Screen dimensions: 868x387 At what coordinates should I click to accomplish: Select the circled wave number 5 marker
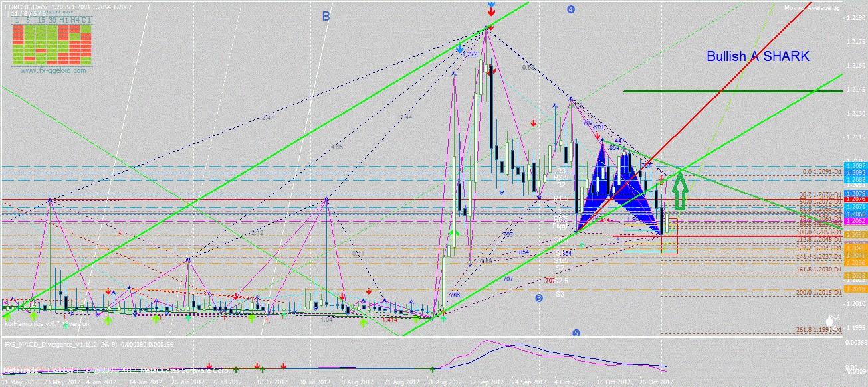pos(576,333)
